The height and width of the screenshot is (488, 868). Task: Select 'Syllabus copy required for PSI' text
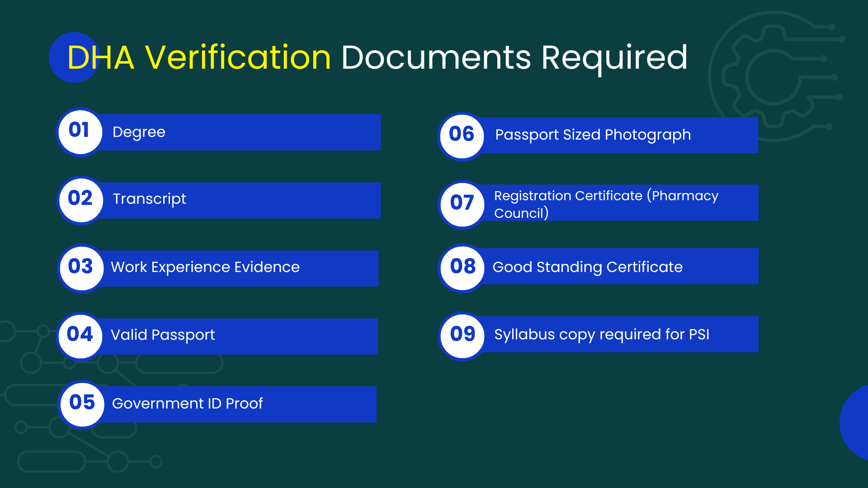[x=602, y=335]
